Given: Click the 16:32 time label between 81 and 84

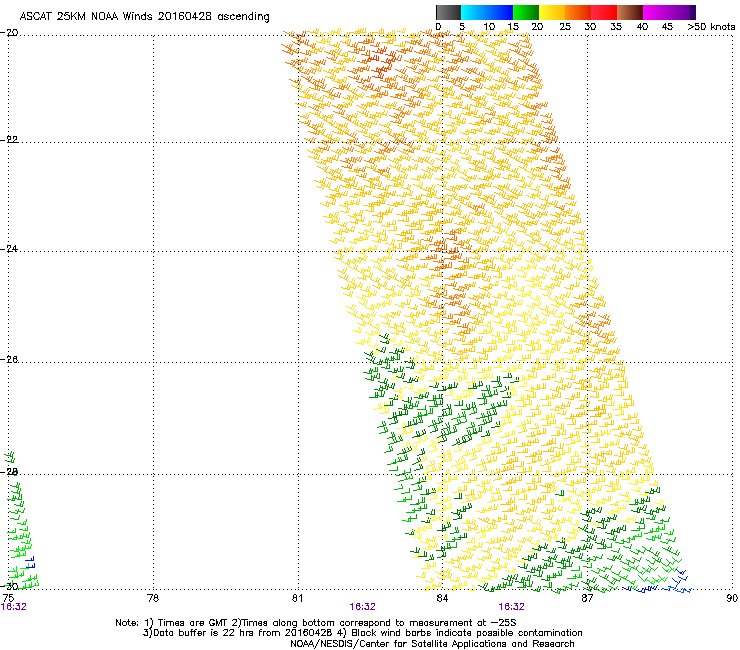Looking at the screenshot, I should [362, 607].
